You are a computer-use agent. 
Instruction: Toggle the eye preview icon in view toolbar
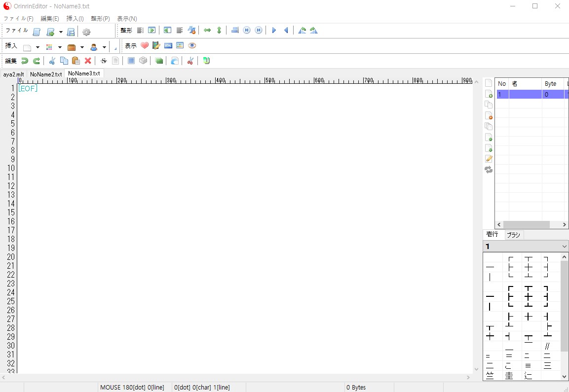192,46
